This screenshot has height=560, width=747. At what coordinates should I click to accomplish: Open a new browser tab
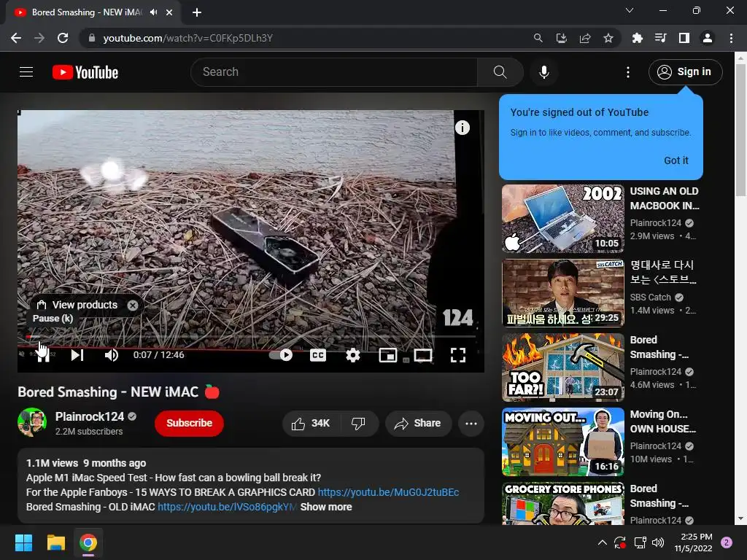pos(197,12)
